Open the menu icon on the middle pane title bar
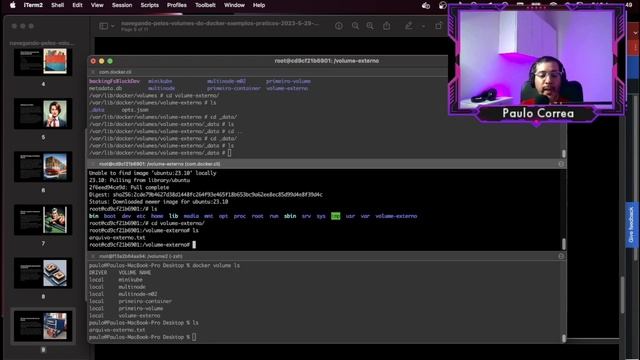 click(561, 164)
